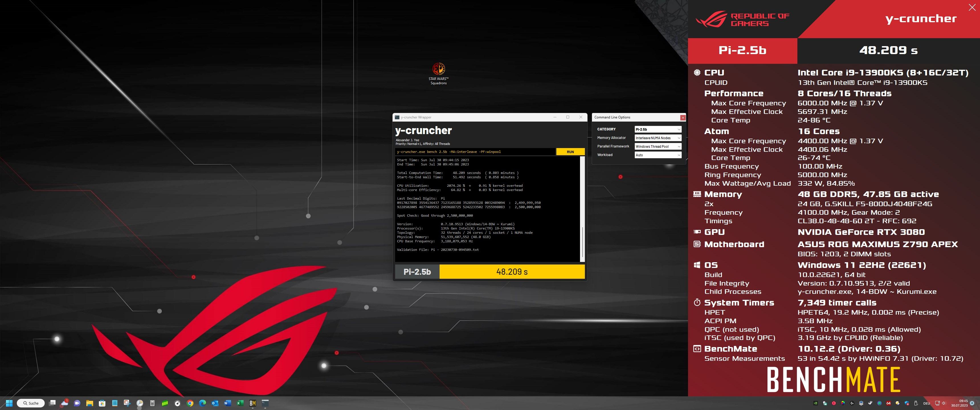Open the Windows Start menu
The width and height of the screenshot is (980, 410).
pyautogui.click(x=9, y=403)
